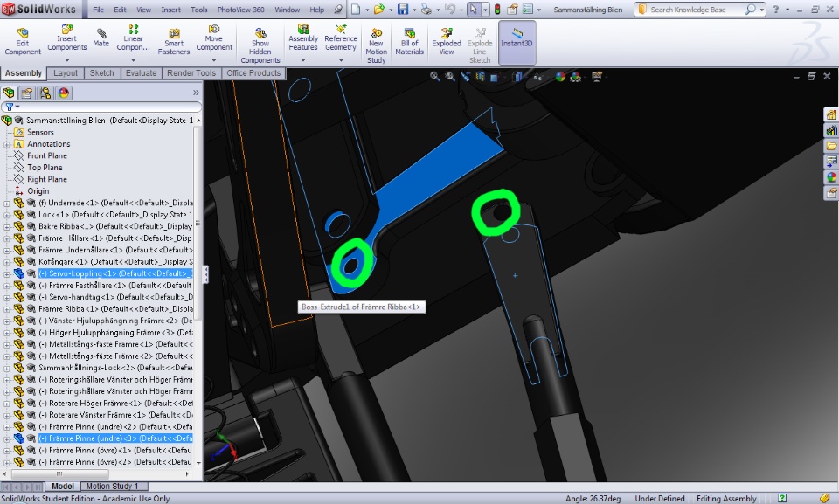Click the Model tab at bottom
The height and width of the screenshot is (504, 839).
pos(63,487)
